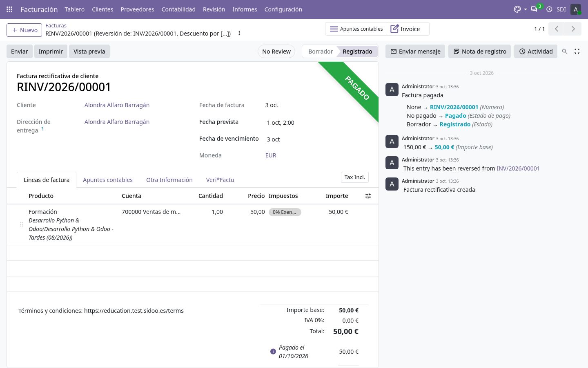The width and height of the screenshot is (588, 368).
Task: Expand the chatter to full screen
Action: pos(577,51)
